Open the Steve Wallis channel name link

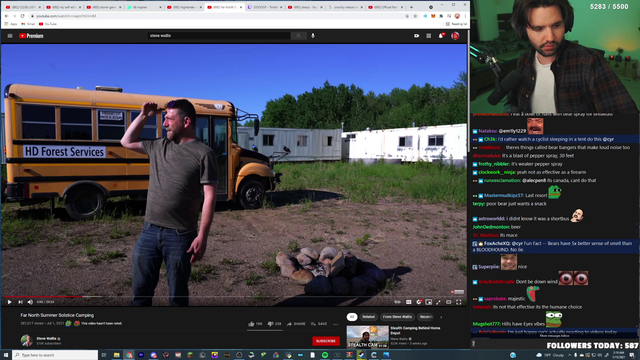click(47, 338)
